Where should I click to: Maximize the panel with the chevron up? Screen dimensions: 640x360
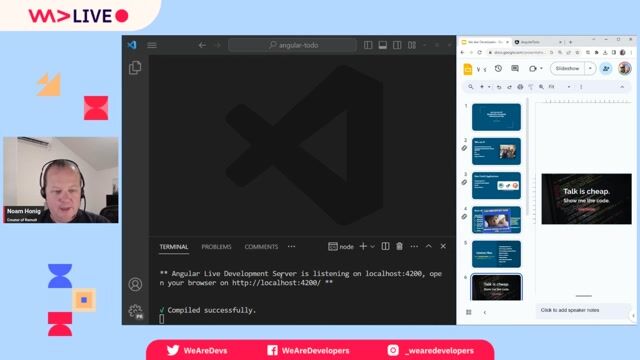point(429,246)
